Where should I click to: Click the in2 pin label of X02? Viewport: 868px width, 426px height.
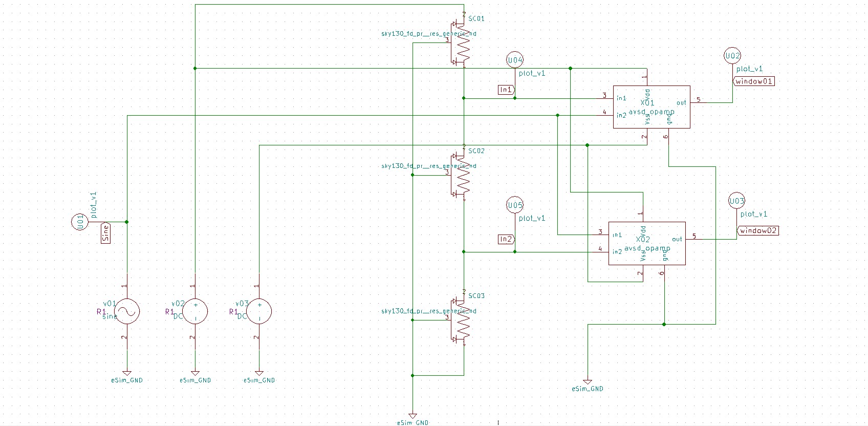pos(617,252)
